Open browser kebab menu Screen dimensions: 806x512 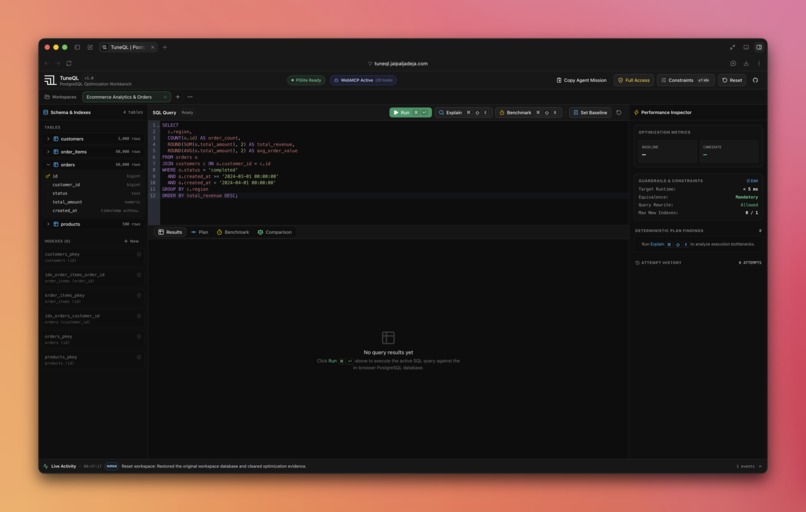click(759, 63)
